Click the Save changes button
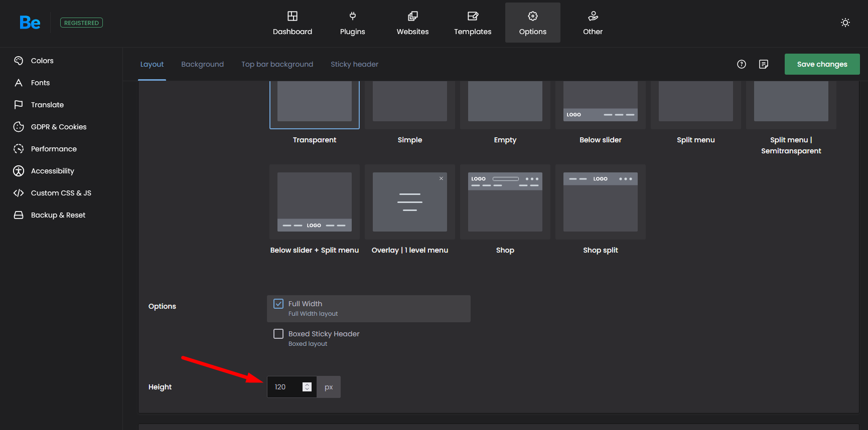 (x=822, y=64)
